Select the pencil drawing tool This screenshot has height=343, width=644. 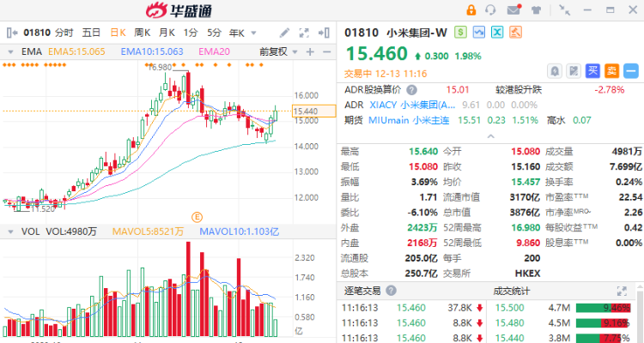click(x=284, y=33)
